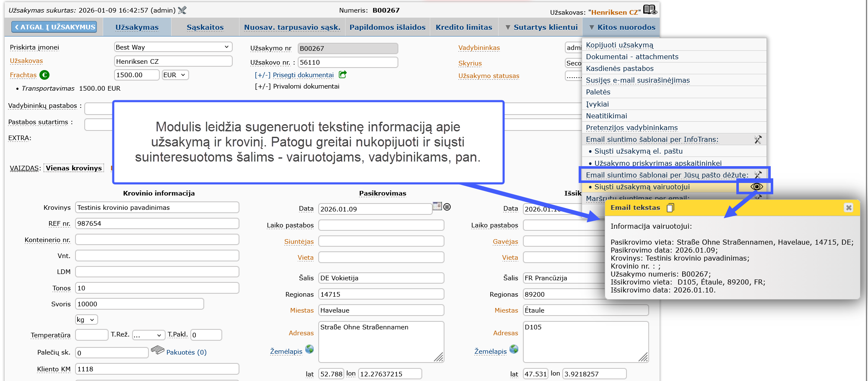The image size is (868, 381).
Task: Click the Skyrius link
Action: pos(470,63)
